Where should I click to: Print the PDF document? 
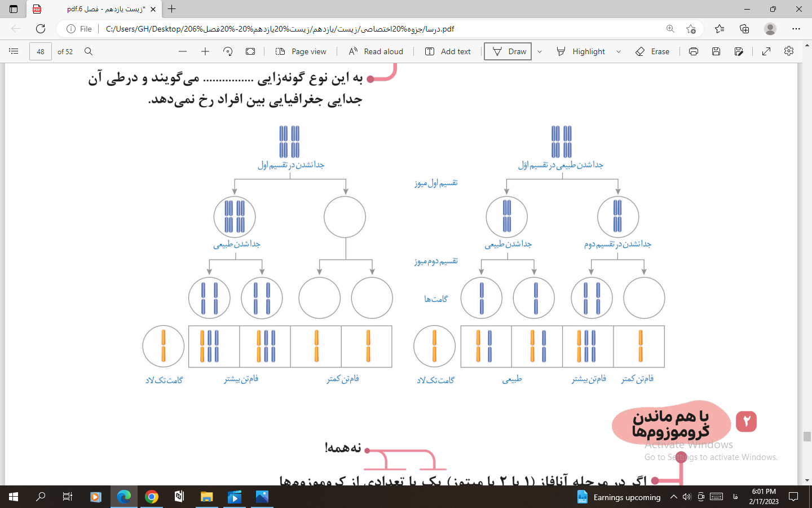[694, 51]
